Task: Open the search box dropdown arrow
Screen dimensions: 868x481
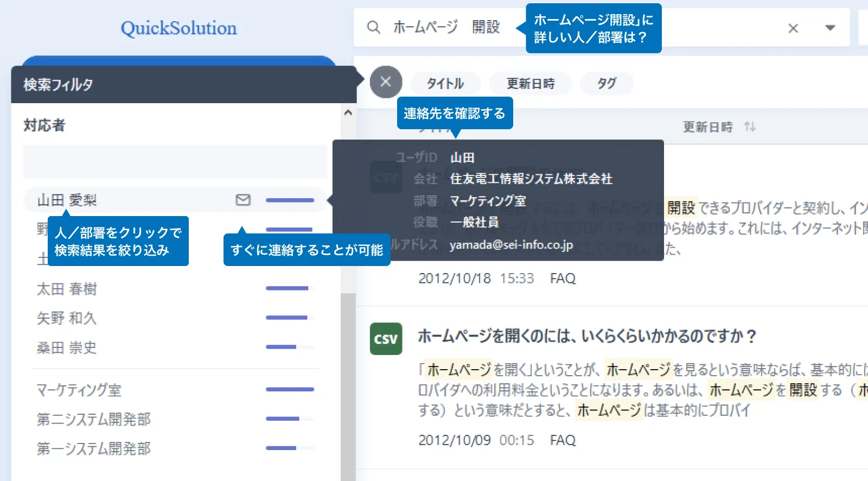Action: [x=830, y=28]
